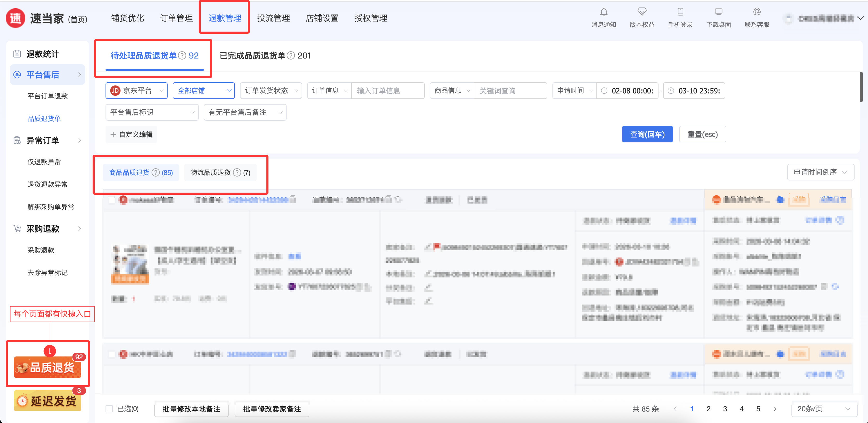The image size is (868, 423).
Task: Expand the 申请时间倒序 sort dropdown
Action: click(820, 172)
